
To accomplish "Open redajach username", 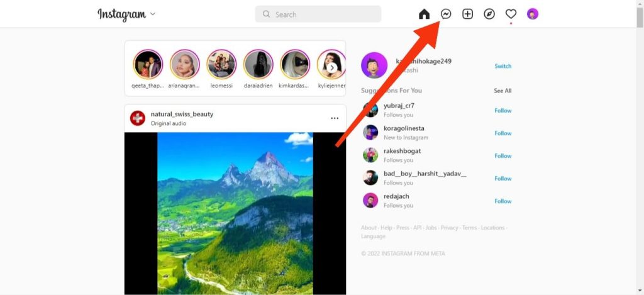I will point(396,196).
